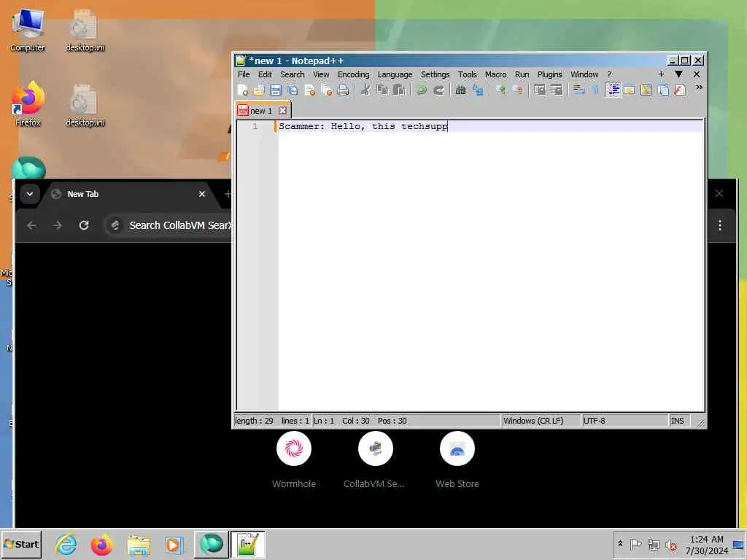Screen dimensions: 747x560
Task: Open Internet Explorer from the taskbar
Action: pos(66,544)
